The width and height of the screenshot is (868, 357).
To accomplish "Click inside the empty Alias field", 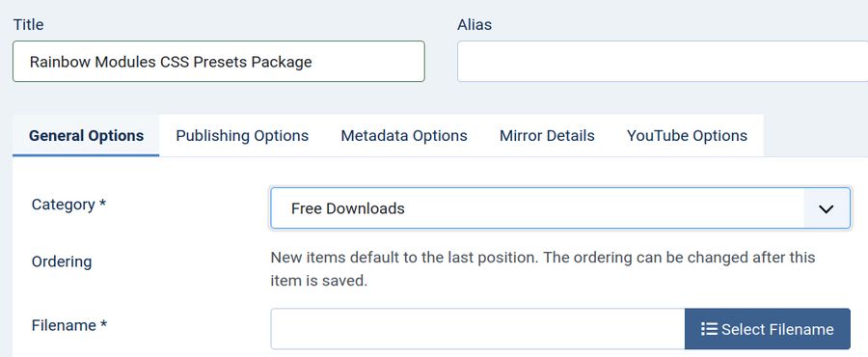I will [662, 62].
